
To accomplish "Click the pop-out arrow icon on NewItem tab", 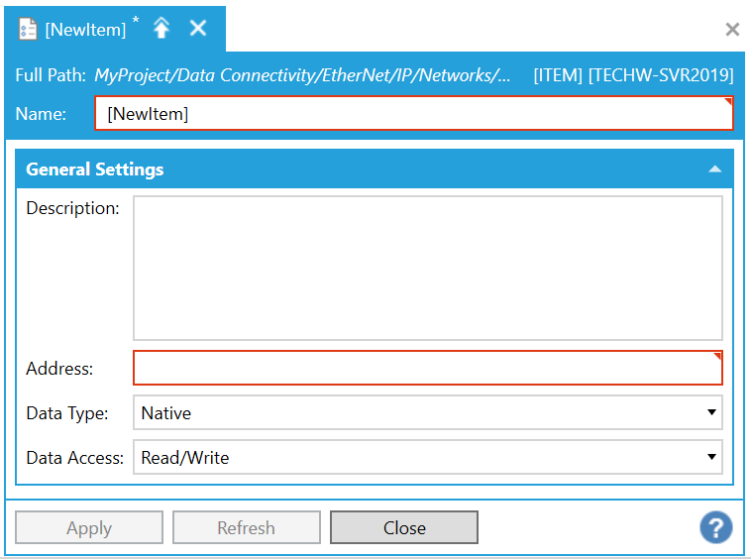I will (161, 29).
